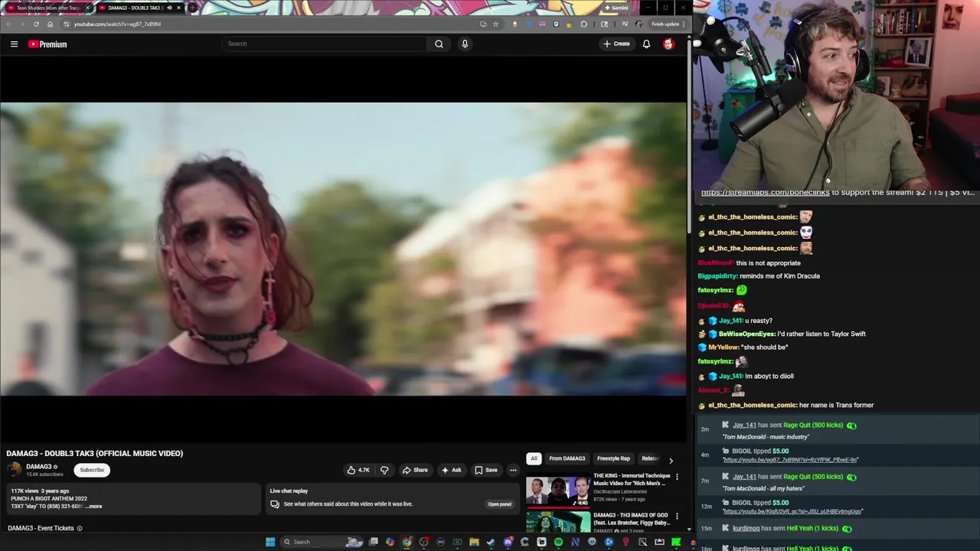980x551 pixels.
Task: Open Task View on taskbar
Action: (374, 542)
